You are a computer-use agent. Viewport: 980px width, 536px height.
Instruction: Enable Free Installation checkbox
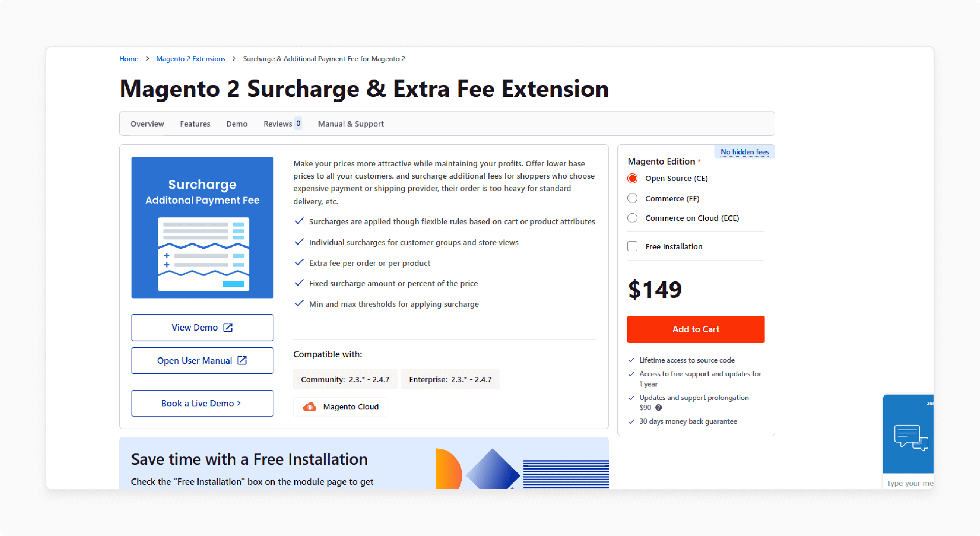(x=632, y=246)
